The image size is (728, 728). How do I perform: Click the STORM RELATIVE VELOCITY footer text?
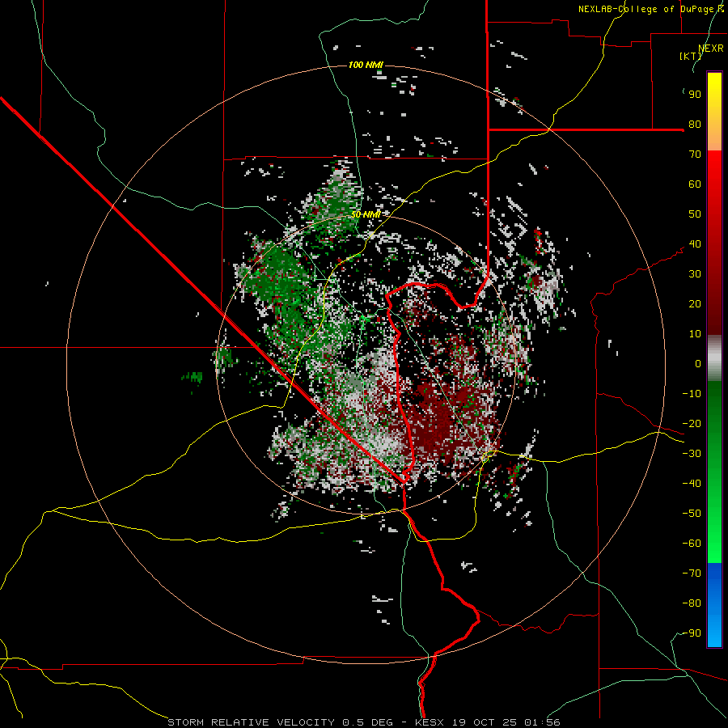251,722
